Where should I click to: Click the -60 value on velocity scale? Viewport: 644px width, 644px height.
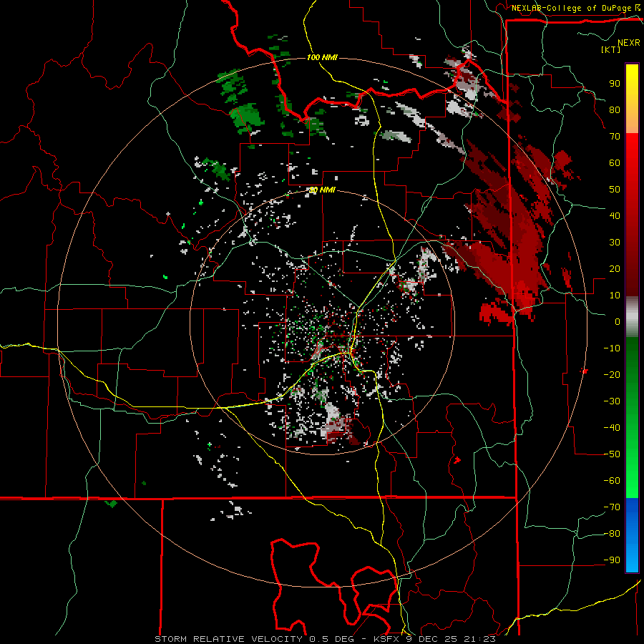(612, 481)
